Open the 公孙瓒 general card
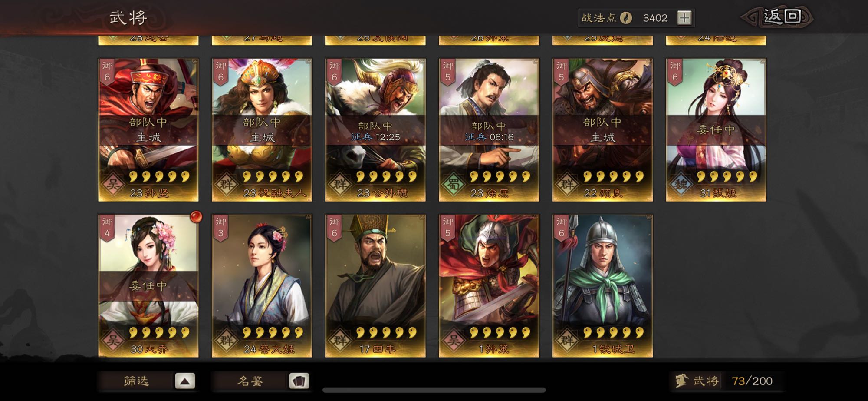Viewport: 868px width, 401px height. click(x=375, y=130)
